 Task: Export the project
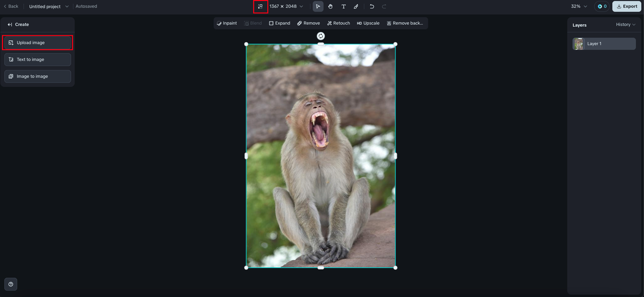pos(626,7)
